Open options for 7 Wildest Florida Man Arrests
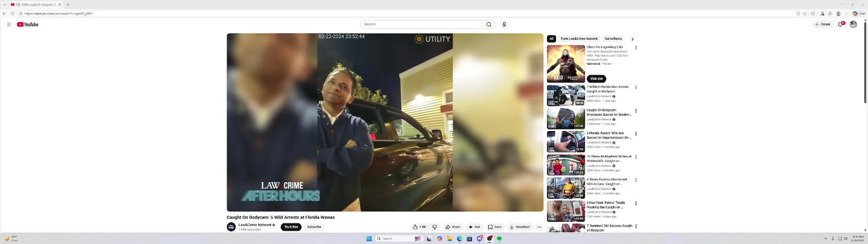Image resolution: width=868 pixels, height=244 pixels. coord(636,87)
